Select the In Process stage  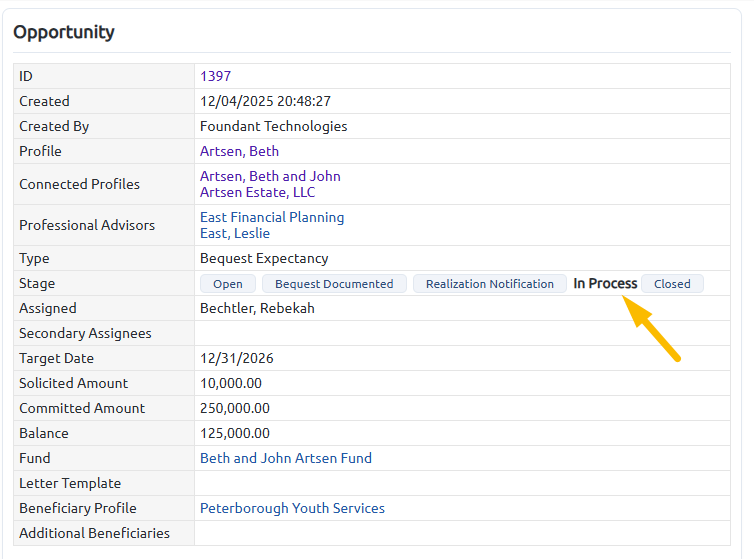coord(605,284)
